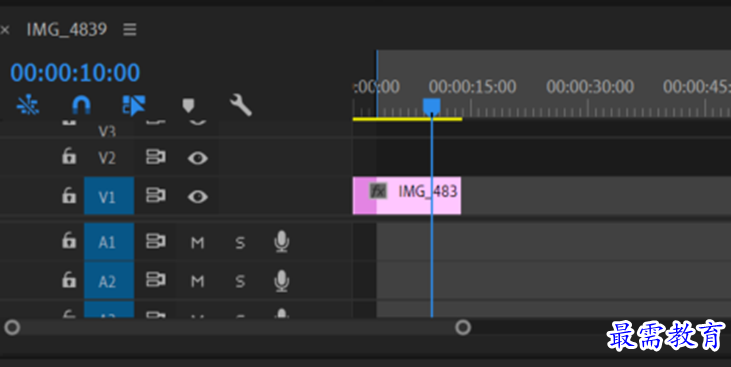The height and width of the screenshot is (367, 731).
Task: Solo track A2 with S button
Action: (240, 282)
